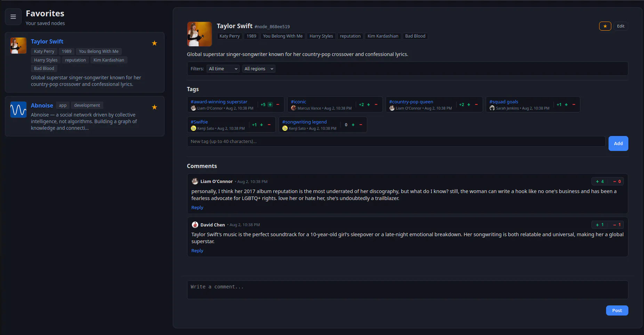
Task: Click the #iconic tag link
Action: point(299,102)
